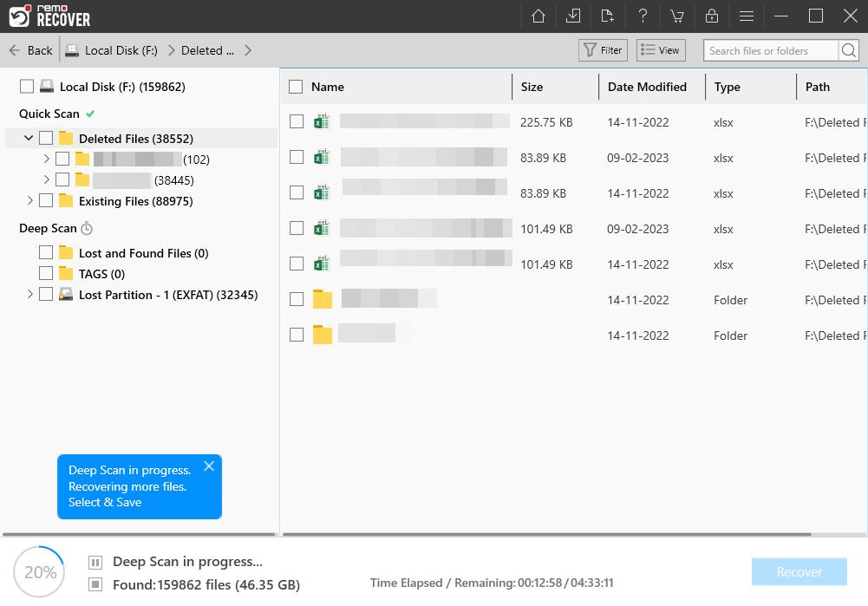This screenshot has width=868, height=606.
Task: Click the Search files or folders field
Action: click(771, 50)
